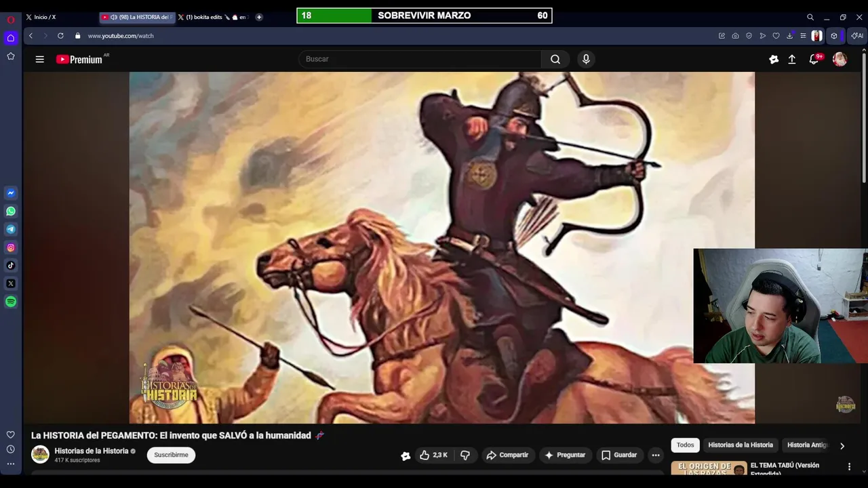Open the tab search magnifier
The height and width of the screenshot is (488, 868).
coord(810,17)
